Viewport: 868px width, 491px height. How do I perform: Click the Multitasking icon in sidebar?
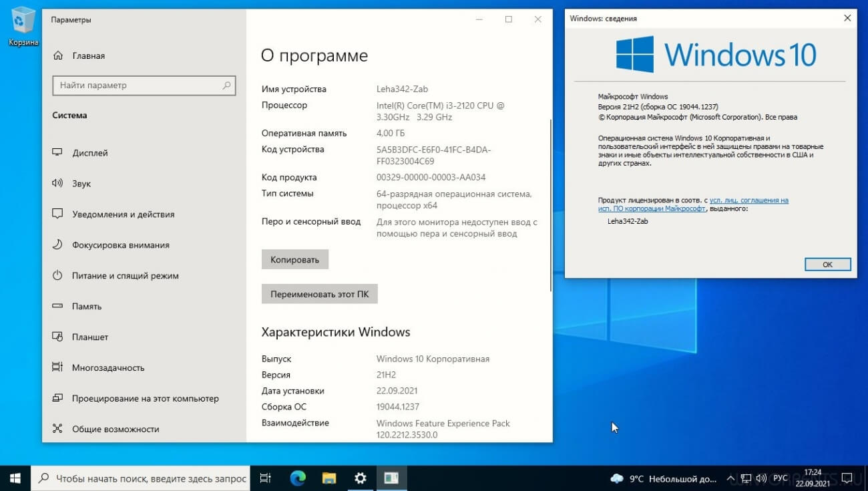[57, 367]
